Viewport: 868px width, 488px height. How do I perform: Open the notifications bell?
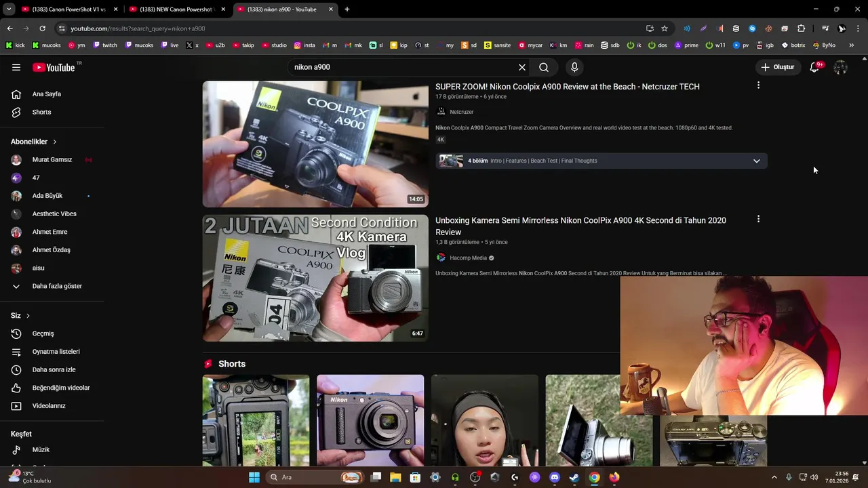tap(815, 67)
